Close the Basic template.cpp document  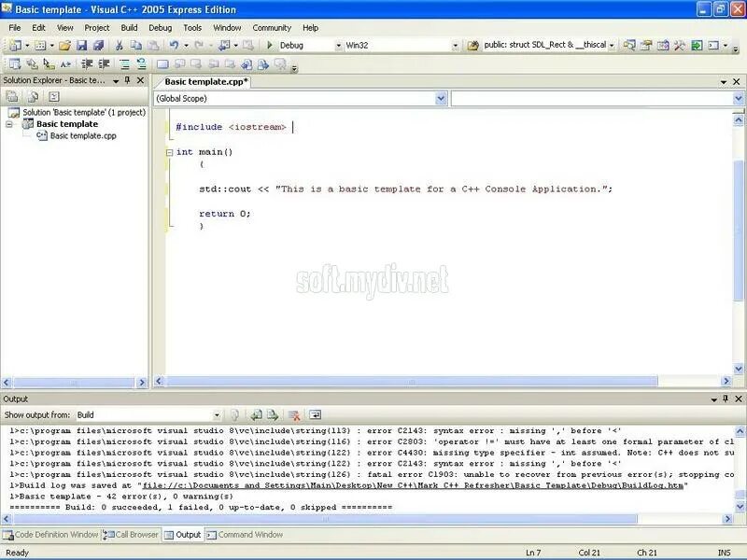click(737, 82)
